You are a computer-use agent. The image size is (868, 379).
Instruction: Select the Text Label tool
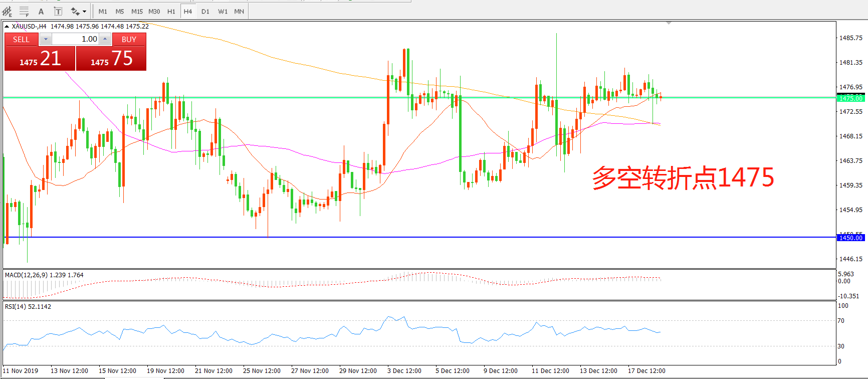coord(58,11)
